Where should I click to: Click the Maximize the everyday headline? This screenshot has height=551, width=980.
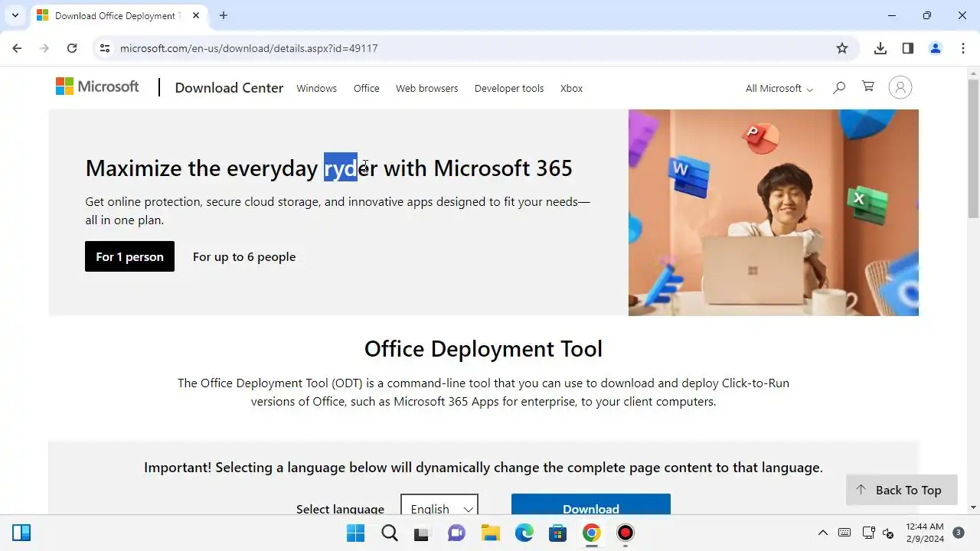[x=328, y=168]
